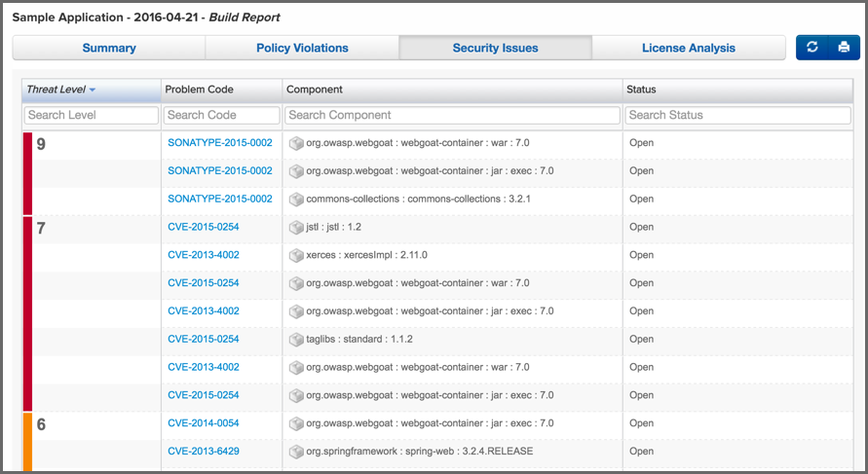
Task: Select component 'taglibs : standard : 1.1.2'
Action: (x=359, y=339)
